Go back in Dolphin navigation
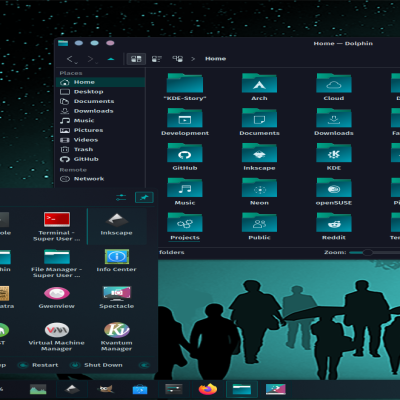The width and height of the screenshot is (400, 400). (x=72, y=59)
